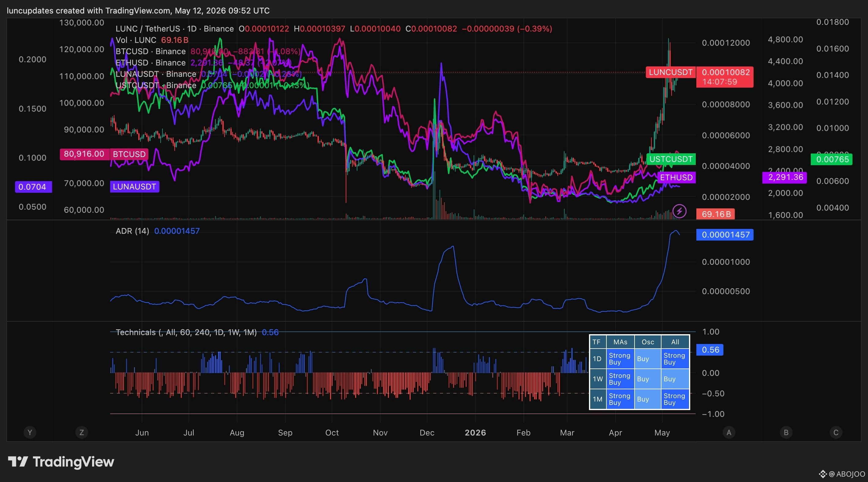Click the 1D timeframe row label
868x482 pixels.
(598, 359)
